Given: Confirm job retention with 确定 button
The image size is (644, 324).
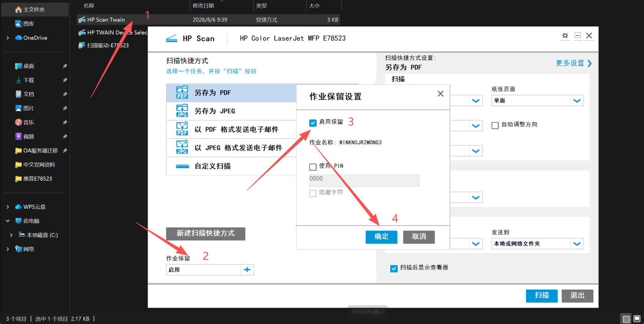Looking at the screenshot, I should [x=381, y=237].
